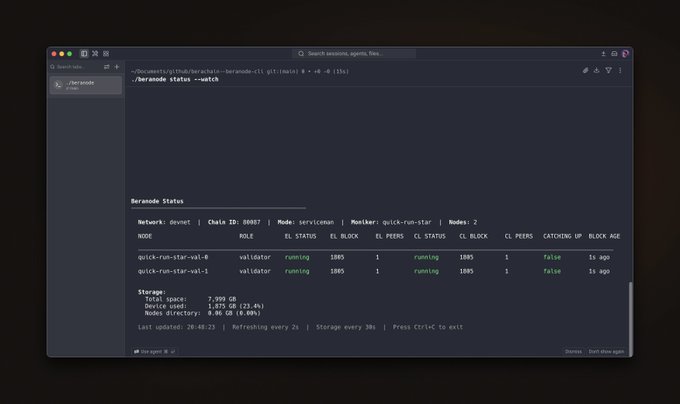
Task: Click the tab sort/swap arrows icon in sidebar
Action: (x=107, y=67)
